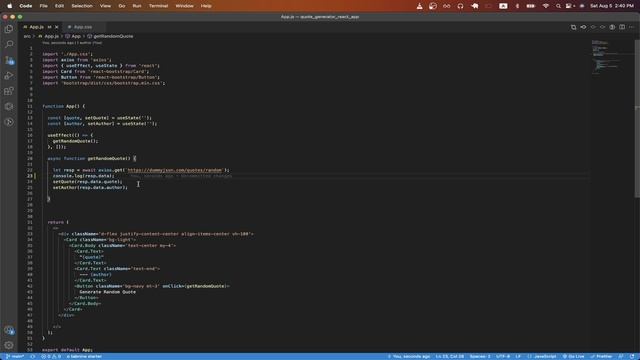Click the open changes icon in editor toolbar
The image size is (640, 360).
[573, 27]
